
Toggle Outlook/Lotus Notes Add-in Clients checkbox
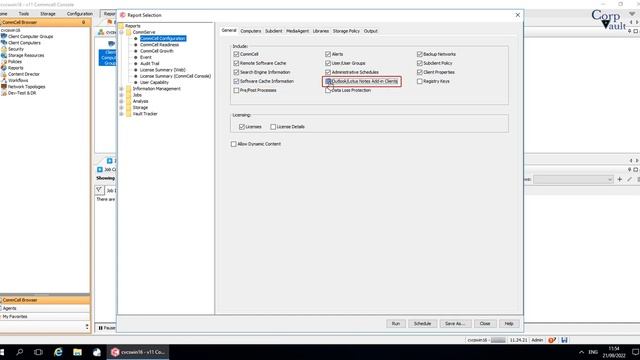(328, 81)
